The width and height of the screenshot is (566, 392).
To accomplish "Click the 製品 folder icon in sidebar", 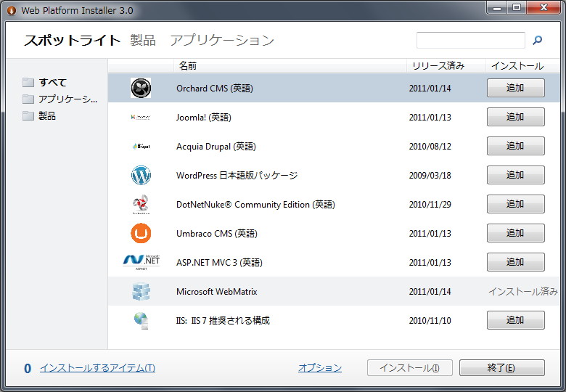I will coord(28,116).
